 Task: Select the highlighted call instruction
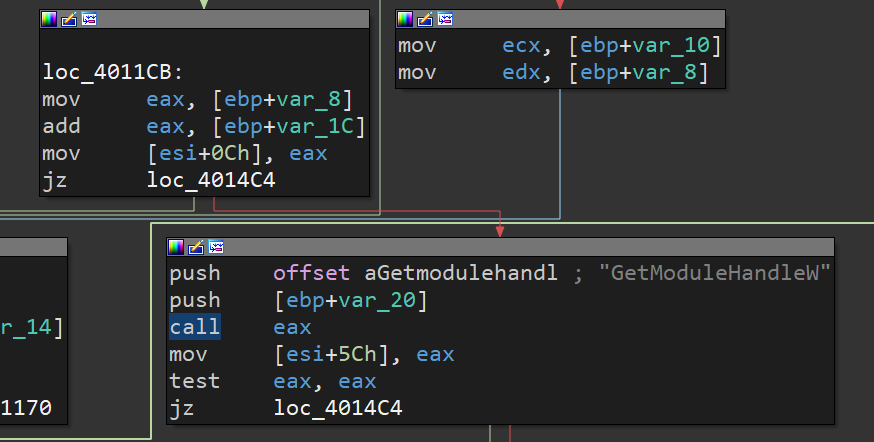pos(195,327)
